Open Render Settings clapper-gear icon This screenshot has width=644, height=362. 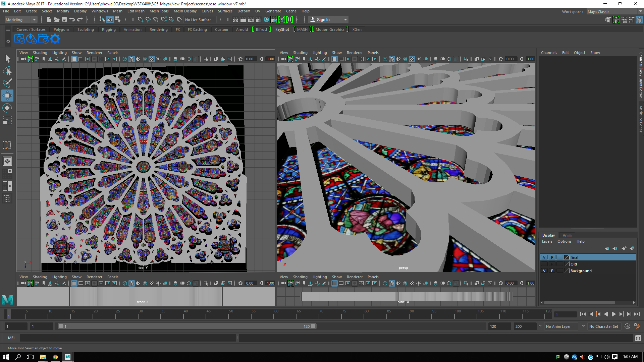259,19
